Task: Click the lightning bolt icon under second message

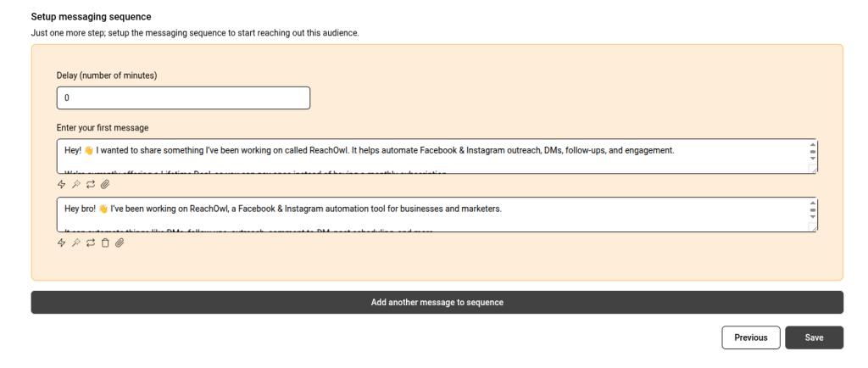Action: pyautogui.click(x=61, y=243)
